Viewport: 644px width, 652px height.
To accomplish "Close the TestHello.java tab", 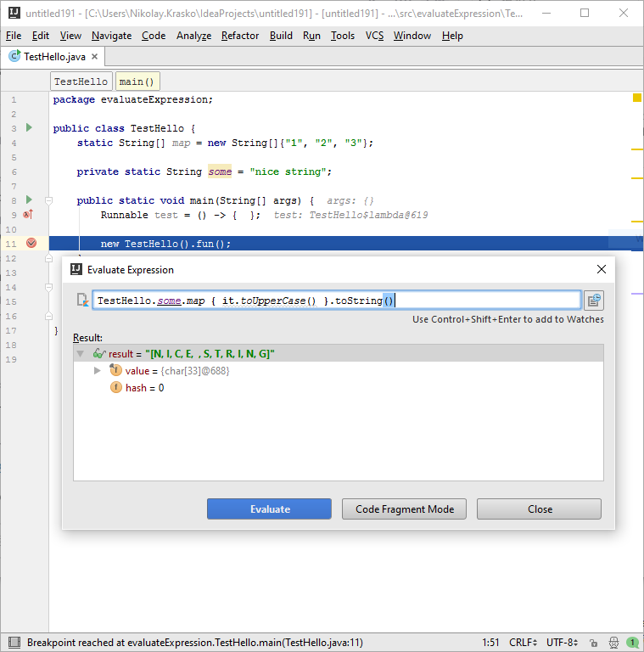I will point(95,56).
